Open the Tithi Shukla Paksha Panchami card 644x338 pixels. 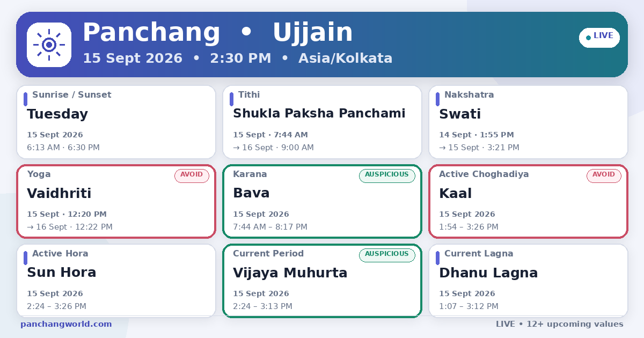tap(322, 122)
